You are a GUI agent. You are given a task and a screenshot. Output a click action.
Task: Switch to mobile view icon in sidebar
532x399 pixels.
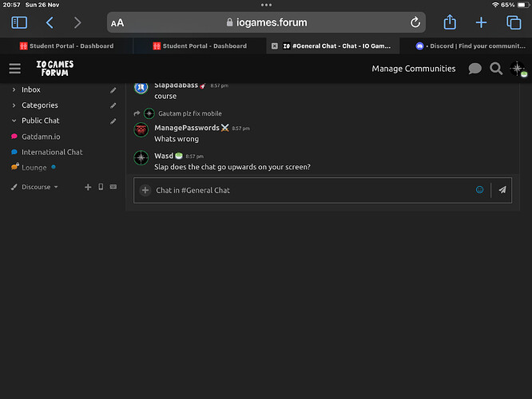pos(101,187)
